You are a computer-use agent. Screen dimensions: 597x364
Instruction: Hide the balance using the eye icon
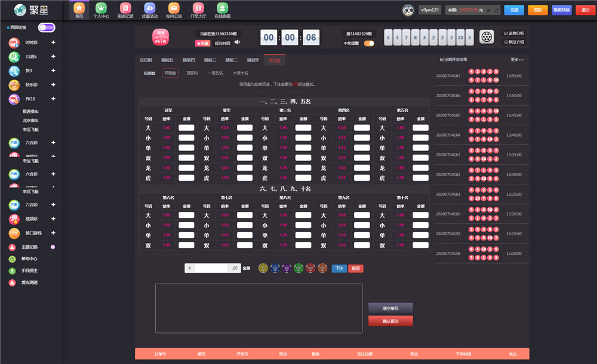pyautogui.click(x=489, y=10)
